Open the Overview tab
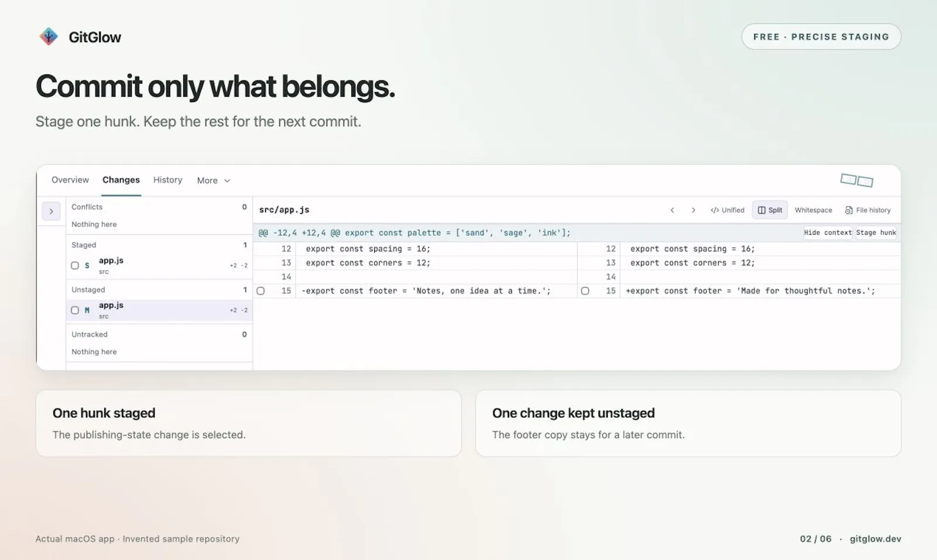 pos(70,180)
